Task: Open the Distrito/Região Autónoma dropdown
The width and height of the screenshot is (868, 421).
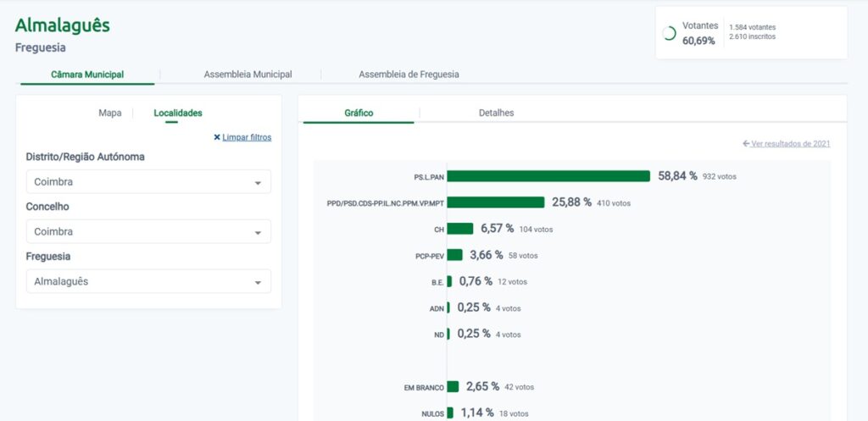Action: click(x=148, y=182)
